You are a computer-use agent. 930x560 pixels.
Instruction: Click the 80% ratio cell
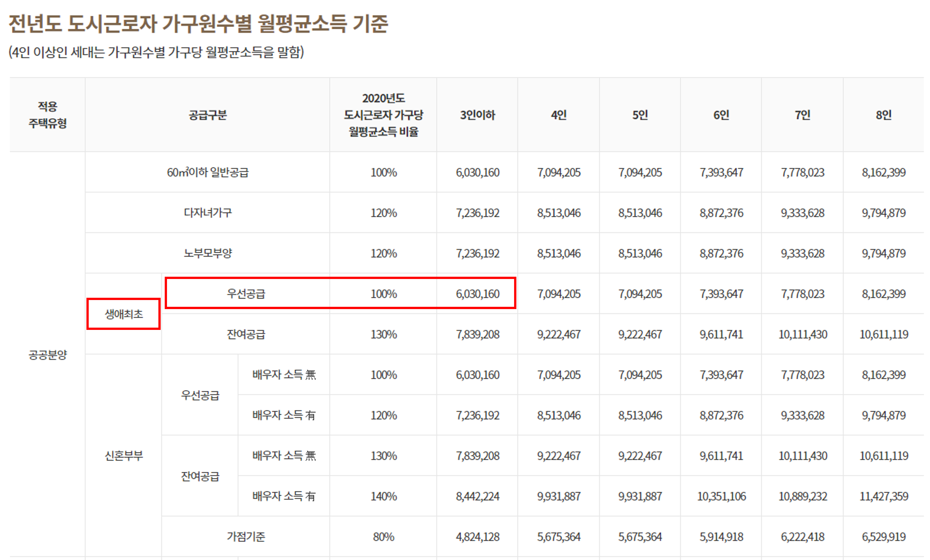[383, 537]
